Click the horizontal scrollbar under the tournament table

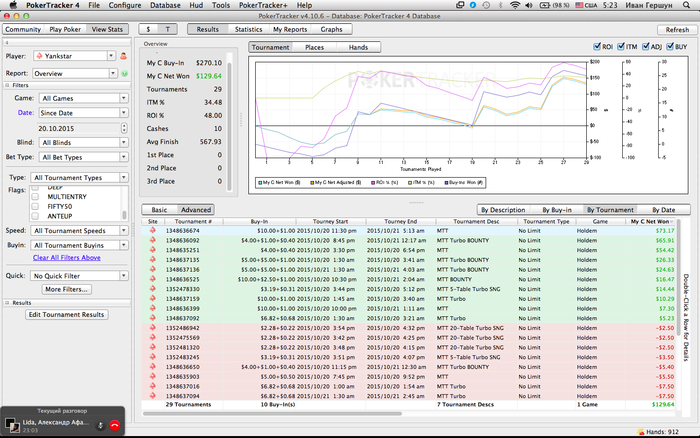point(272,413)
